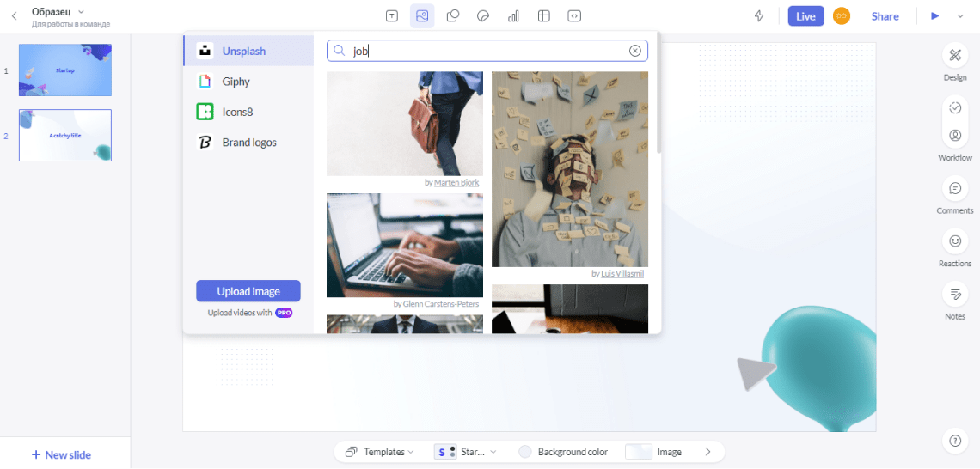This screenshot has width=980, height=469.
Task: Select the Text tool icon
Action: [x=392, y=16]
